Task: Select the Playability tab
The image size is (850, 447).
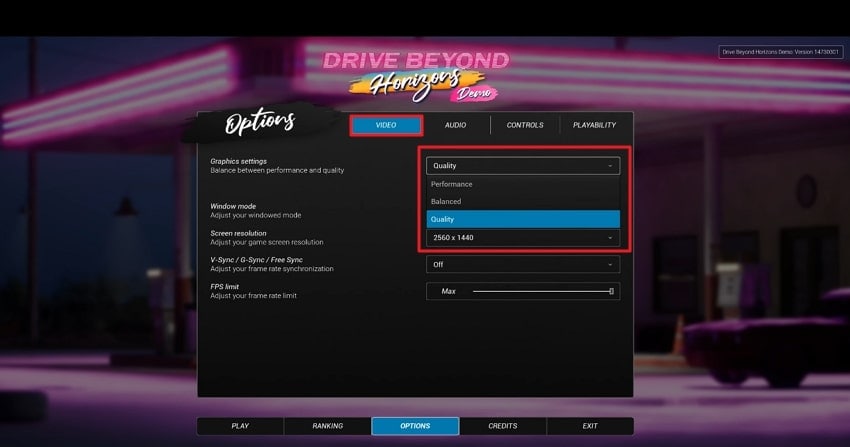Action: (594, 125)
